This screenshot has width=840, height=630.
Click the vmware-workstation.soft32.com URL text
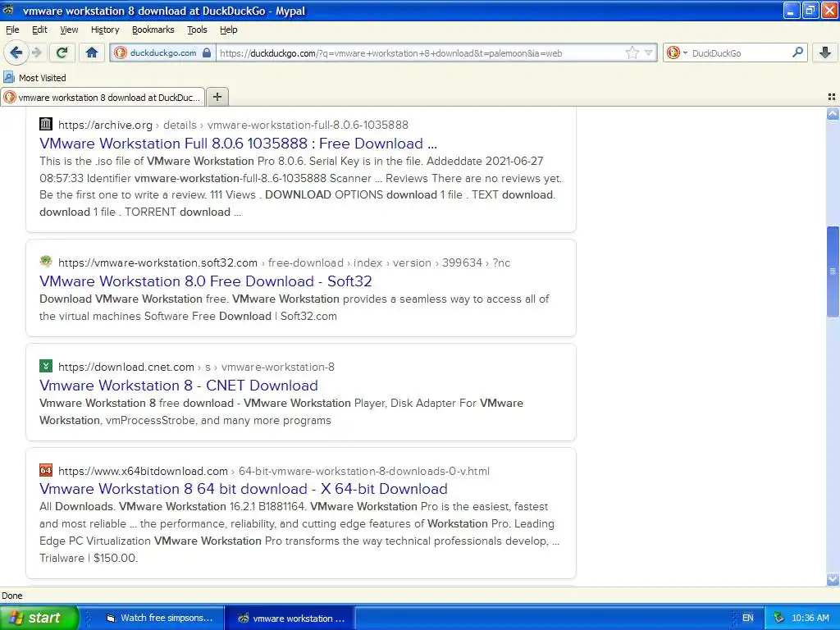coord(158,262)
